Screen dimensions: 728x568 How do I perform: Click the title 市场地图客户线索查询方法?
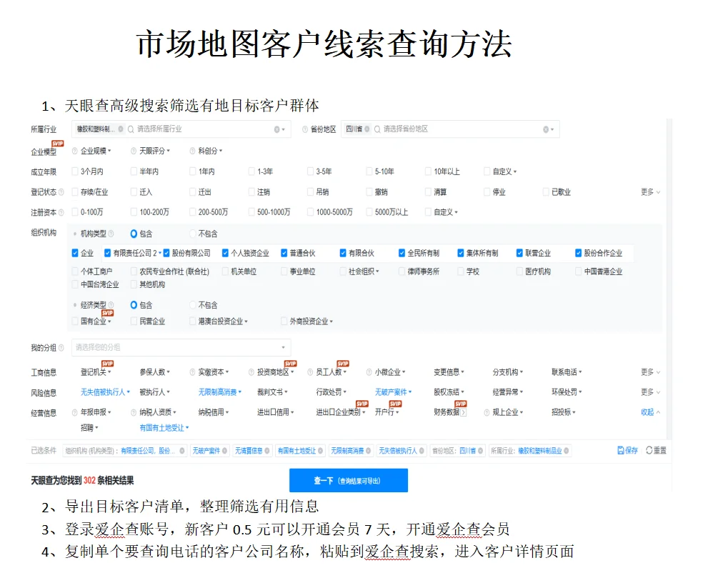pyautogui.click(x=324, y=44)
